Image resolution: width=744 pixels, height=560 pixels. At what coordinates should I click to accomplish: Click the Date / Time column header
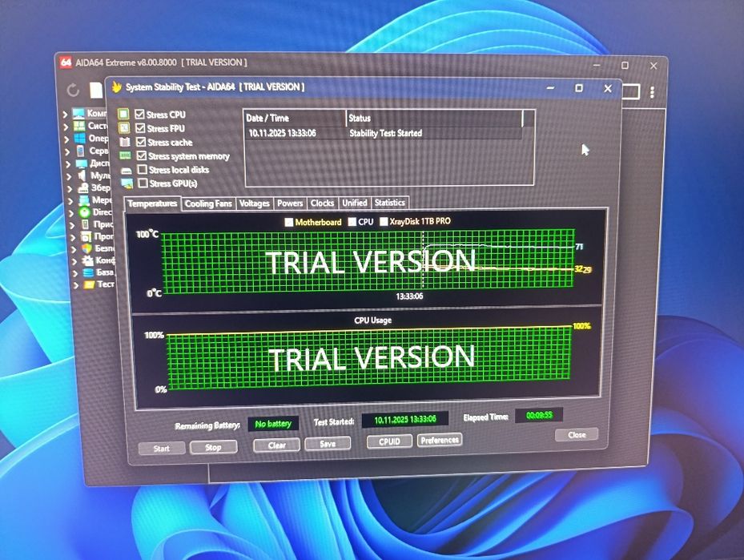(x=296, y=119)
